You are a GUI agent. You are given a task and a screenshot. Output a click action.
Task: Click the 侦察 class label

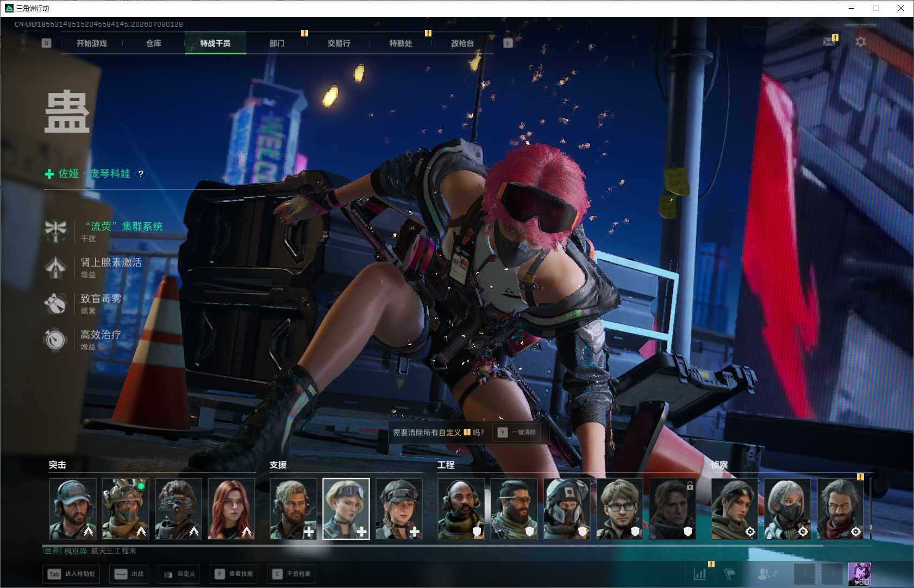(x=719, y=465)
